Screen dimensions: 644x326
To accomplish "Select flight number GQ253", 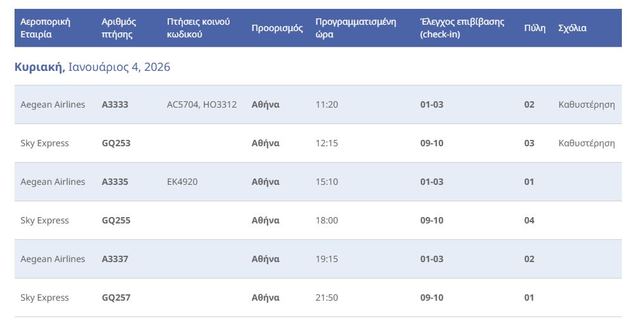I will [116, 143].
